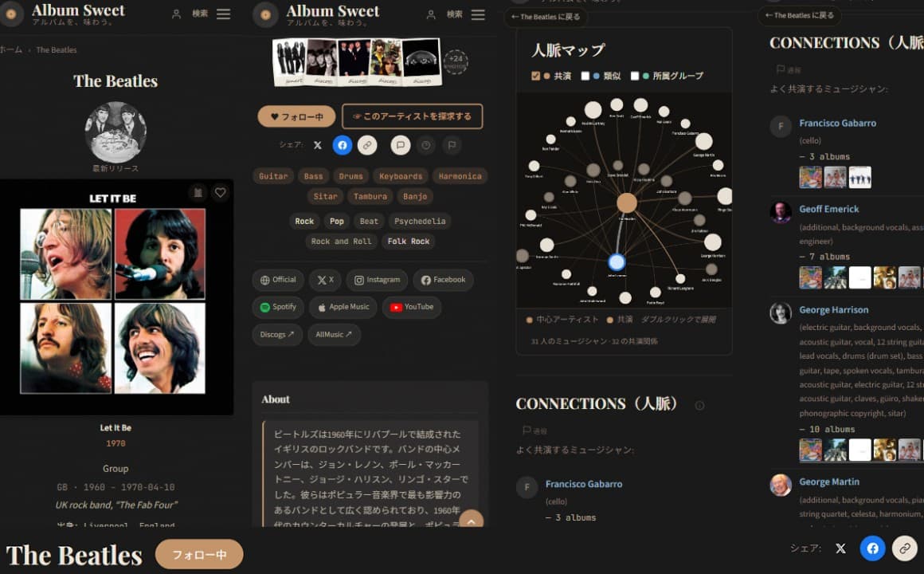Open the Geoff Emerick link
The image size is (924, 574).
tap(828, 209)
